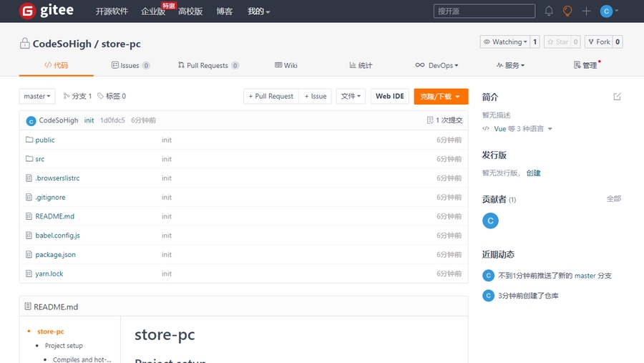Image resolution: width=644 pixels, height=363 pixels.
Task: Click the Gitee logo icon
Action: click(x=27, y=11)
